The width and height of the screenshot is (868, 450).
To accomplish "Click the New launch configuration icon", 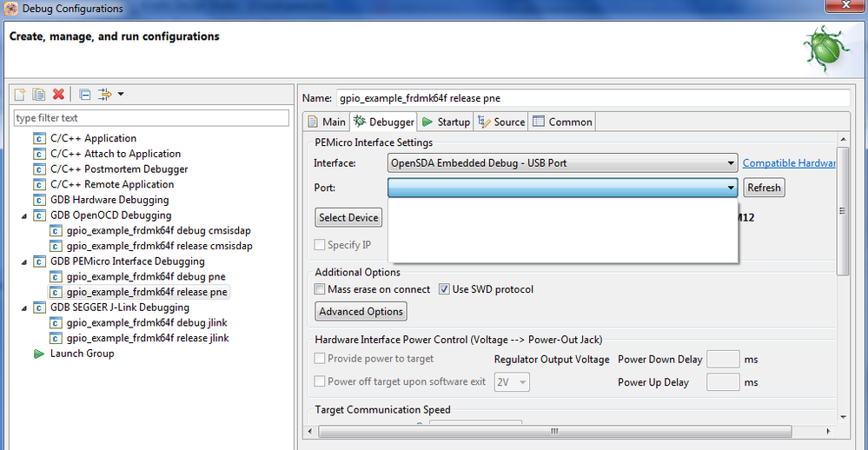I will (20, 95).
